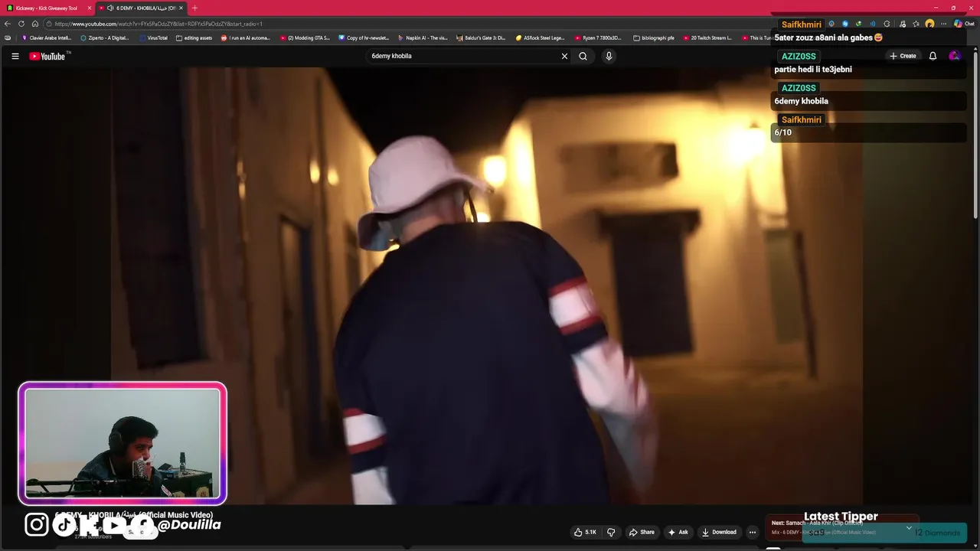The image size is (980, 551).
Task: Open Ryzen 7 7800x3D bookmark
Action: pyautogui.click(x=598, y=37)
